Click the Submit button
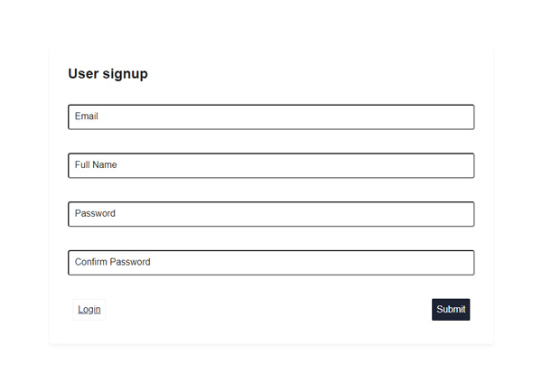 pyautogui.click(x=451, y=310)
